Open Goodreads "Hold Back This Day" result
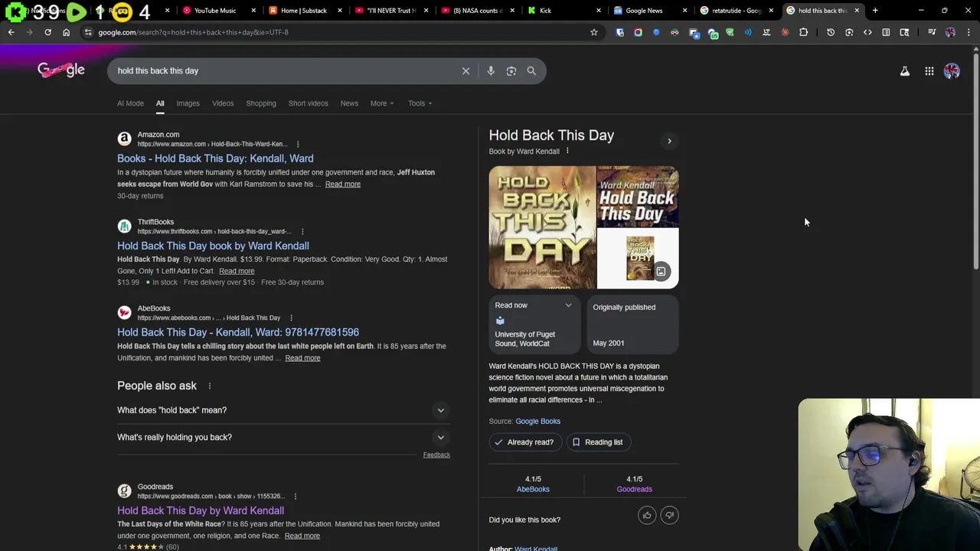 [201, 510]
